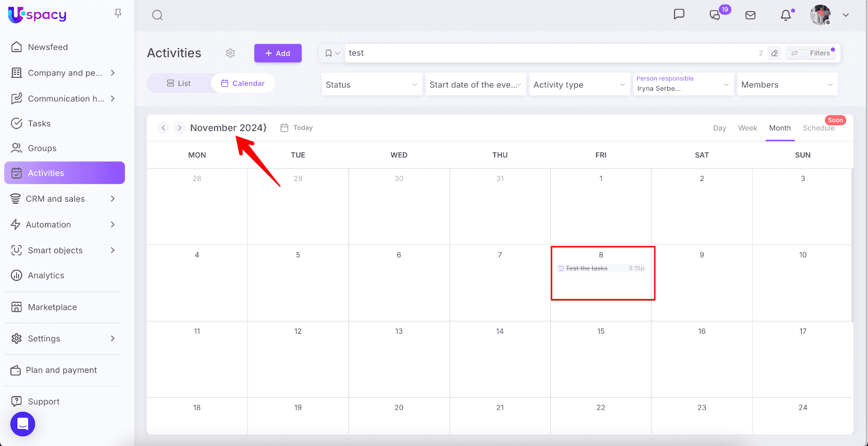Expand the Settings chevron
Image resolution: width=868 pixels, height=446 pixels.
(113, 339)
